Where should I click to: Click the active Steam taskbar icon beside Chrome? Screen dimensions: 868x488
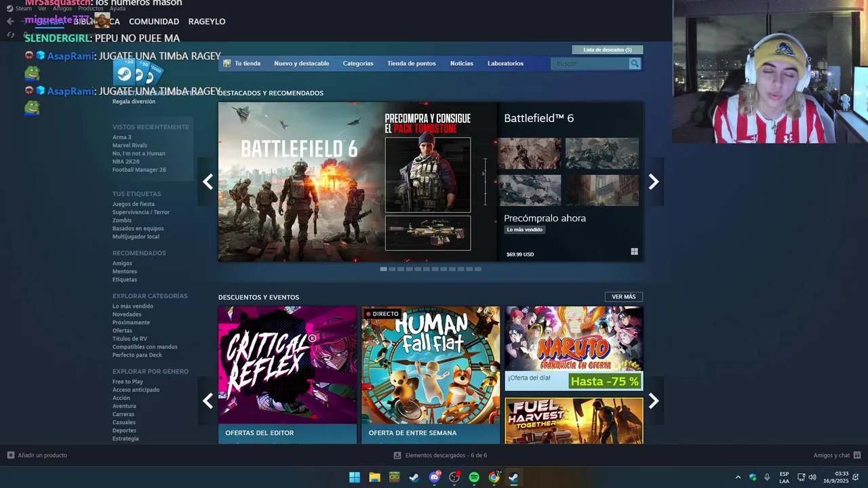tap(514, 477)
